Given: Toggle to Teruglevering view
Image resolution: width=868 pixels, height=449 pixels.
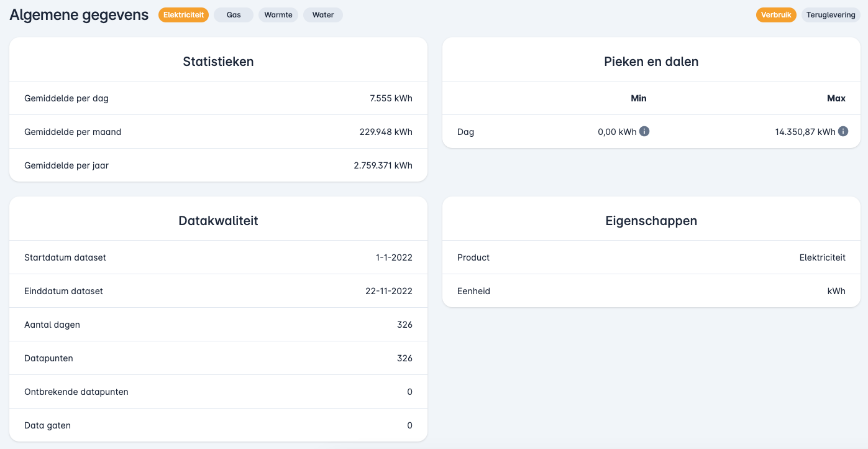Looking at the screenshot, I should coord(831,15).
